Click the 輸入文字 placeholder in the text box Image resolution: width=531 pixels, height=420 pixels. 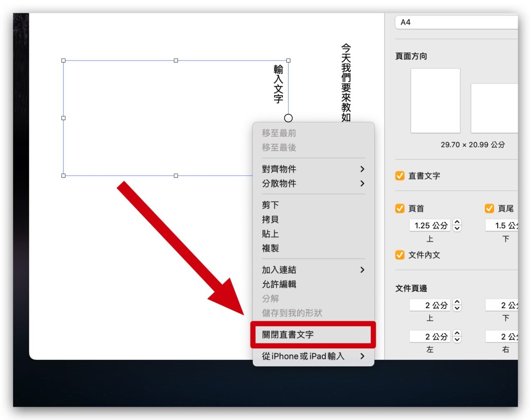pos(278,84)
